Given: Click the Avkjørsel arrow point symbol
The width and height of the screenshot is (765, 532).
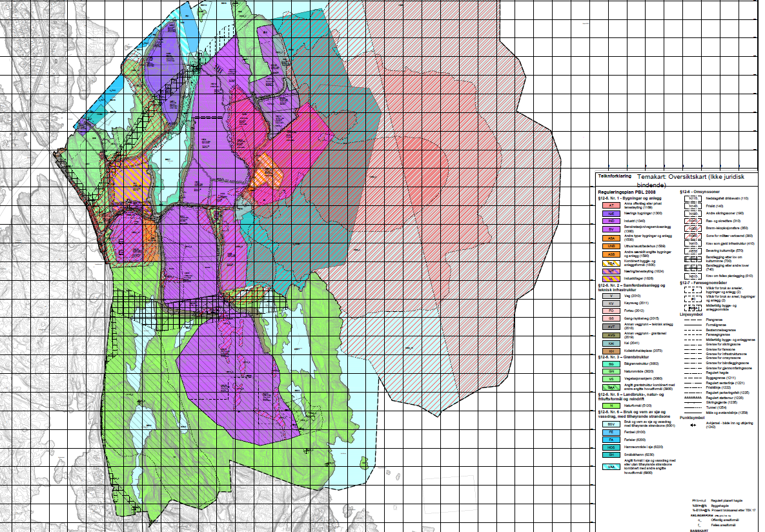Looking at the screenshot, I should point(691,425).
